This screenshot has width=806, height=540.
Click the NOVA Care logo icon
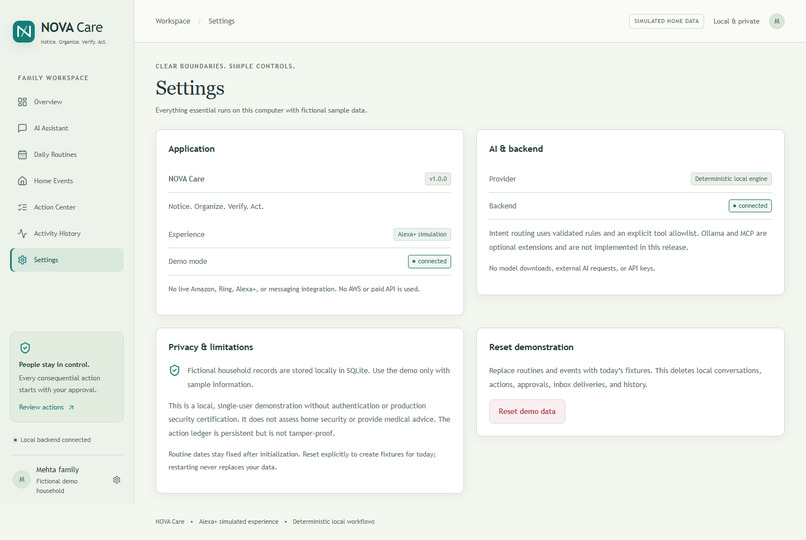pos(24,32)
